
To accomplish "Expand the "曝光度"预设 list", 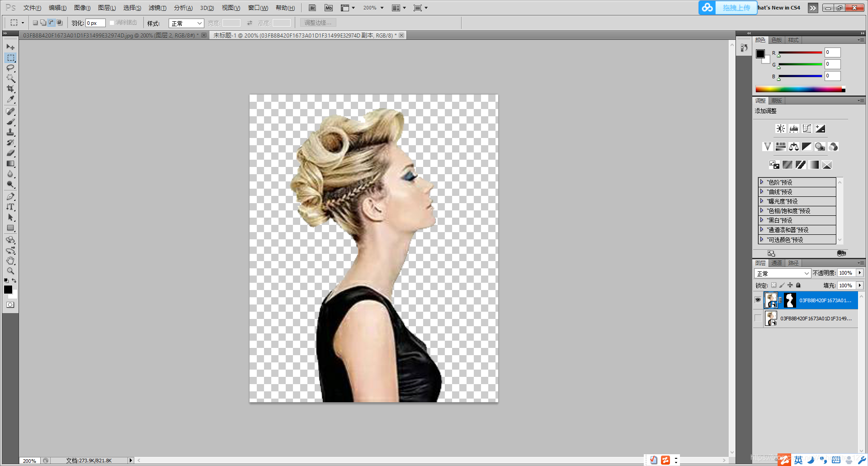I will pos(762,201).
